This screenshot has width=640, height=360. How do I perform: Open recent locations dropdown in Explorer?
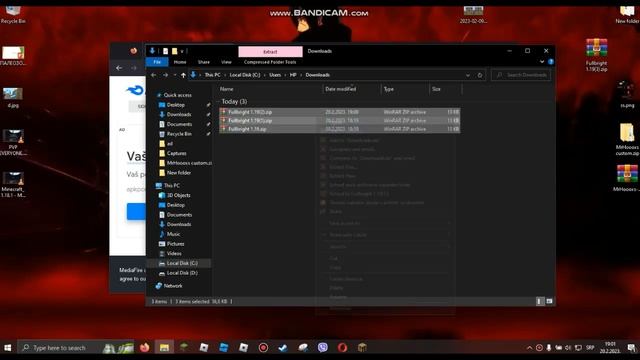point(175,75)
